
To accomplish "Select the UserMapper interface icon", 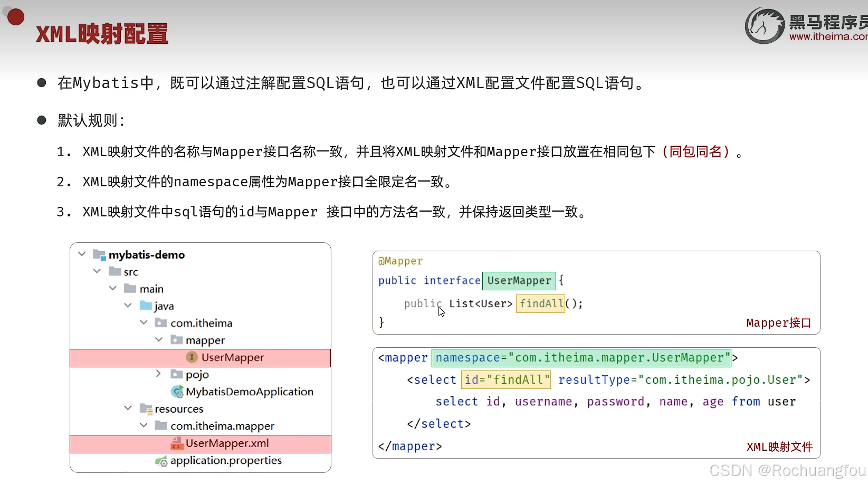I will (x=191, y=358).
